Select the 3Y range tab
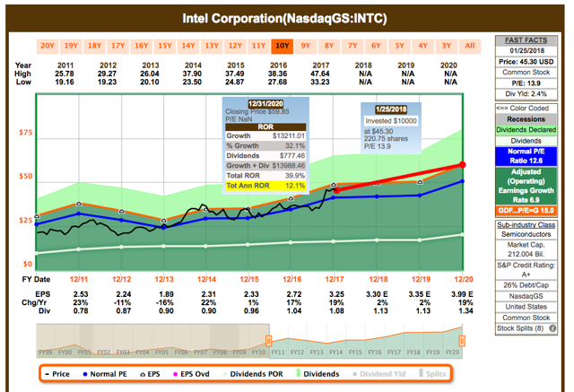The image size is (574, 392). [447, 46]
